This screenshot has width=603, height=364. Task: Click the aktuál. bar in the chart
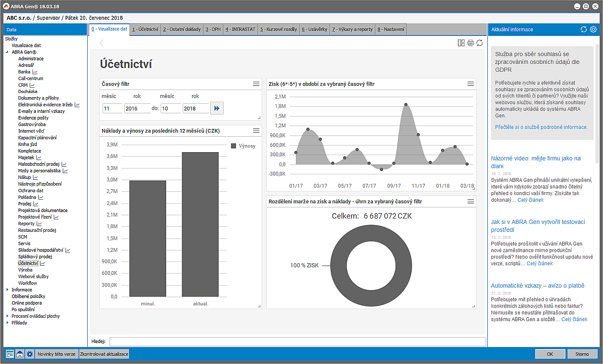tap(200, 224)
